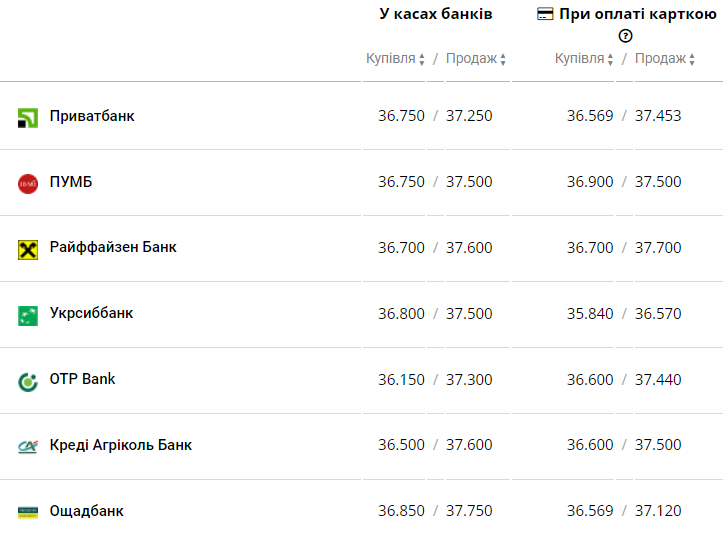Select the При оплаті карткою heading
The width and height of the screenshot is (723, 533).
click(x=638, y=14)
